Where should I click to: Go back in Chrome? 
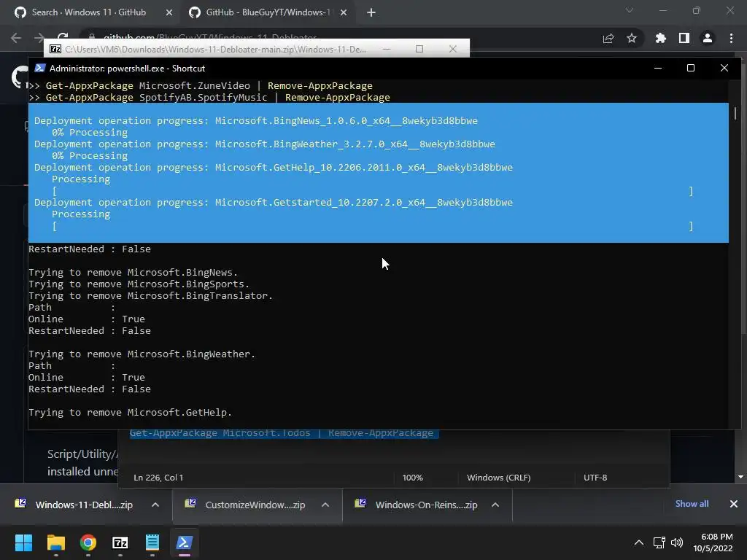[16, 38]
